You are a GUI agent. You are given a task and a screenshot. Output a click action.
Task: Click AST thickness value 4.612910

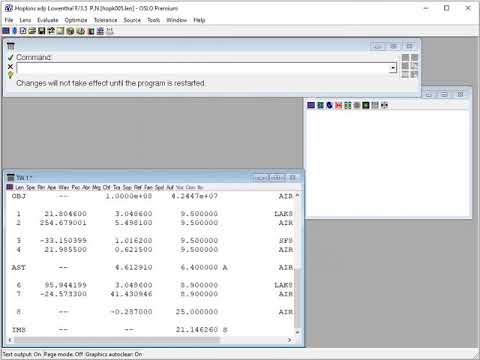134,267
